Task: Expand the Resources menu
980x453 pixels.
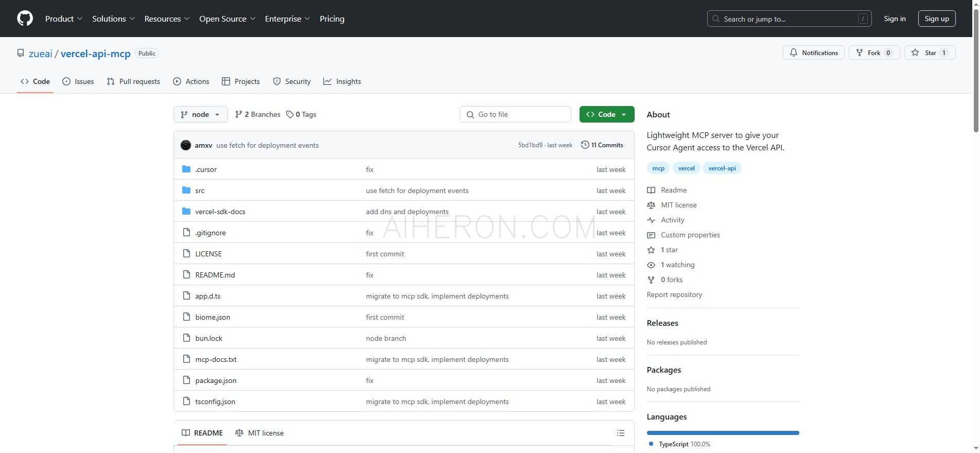Action: (x=167, y=19)
